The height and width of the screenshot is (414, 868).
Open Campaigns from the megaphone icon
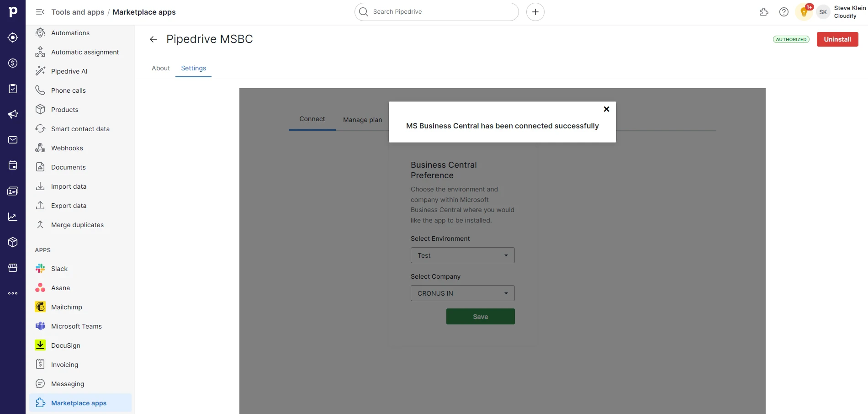(x=13, y=114)
